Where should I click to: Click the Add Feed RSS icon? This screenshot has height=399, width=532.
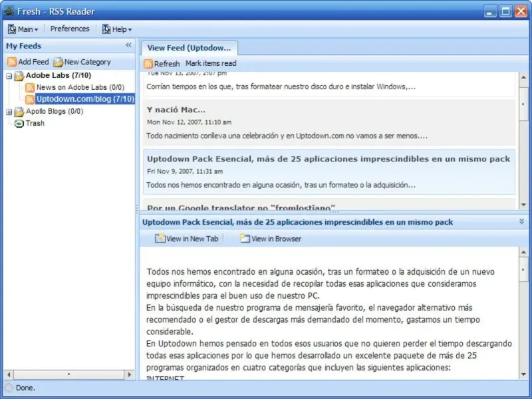click(12, 62)
